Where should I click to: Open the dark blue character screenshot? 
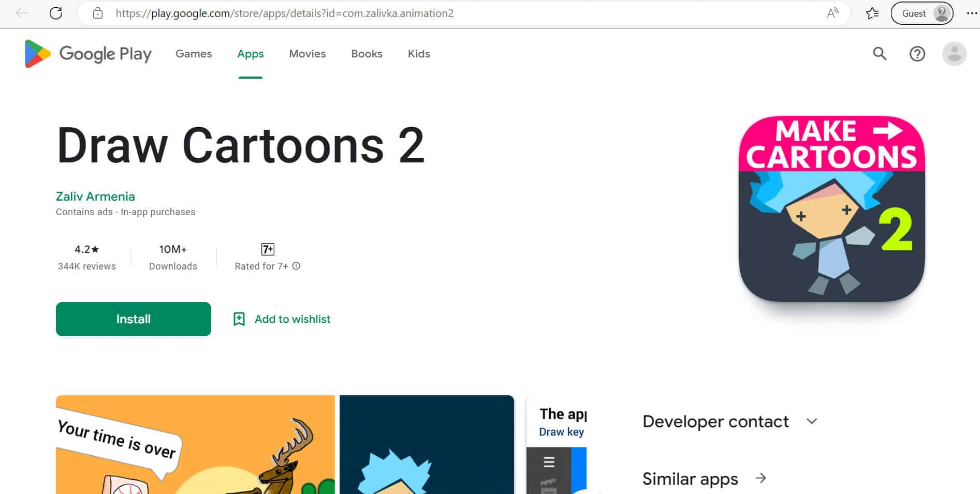coord(427,445)
